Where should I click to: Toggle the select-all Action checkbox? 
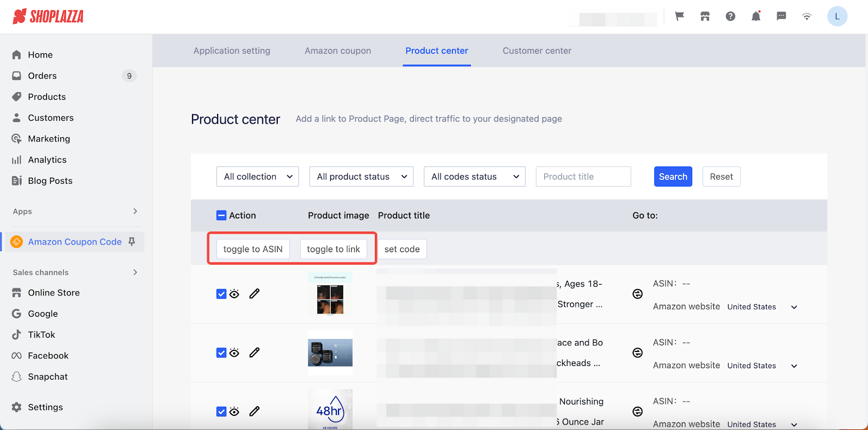(221, 215)
